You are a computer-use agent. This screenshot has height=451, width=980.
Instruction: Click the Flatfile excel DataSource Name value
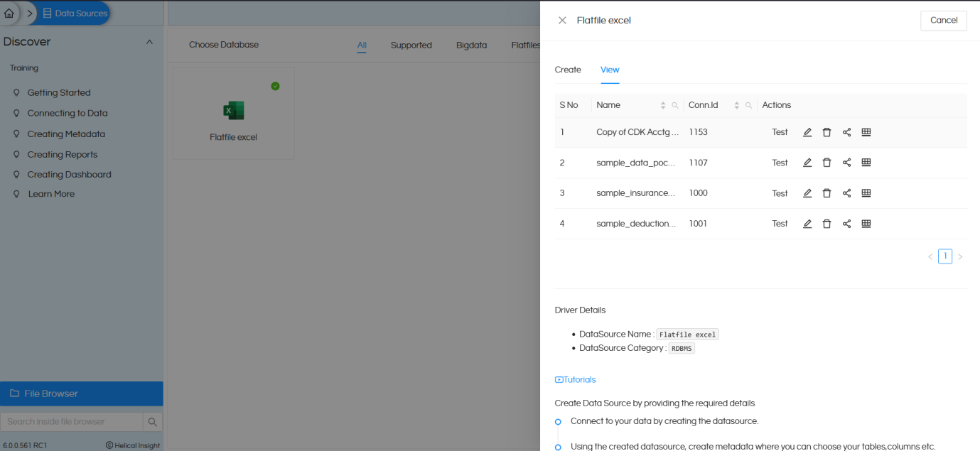(x=687, y=335)
